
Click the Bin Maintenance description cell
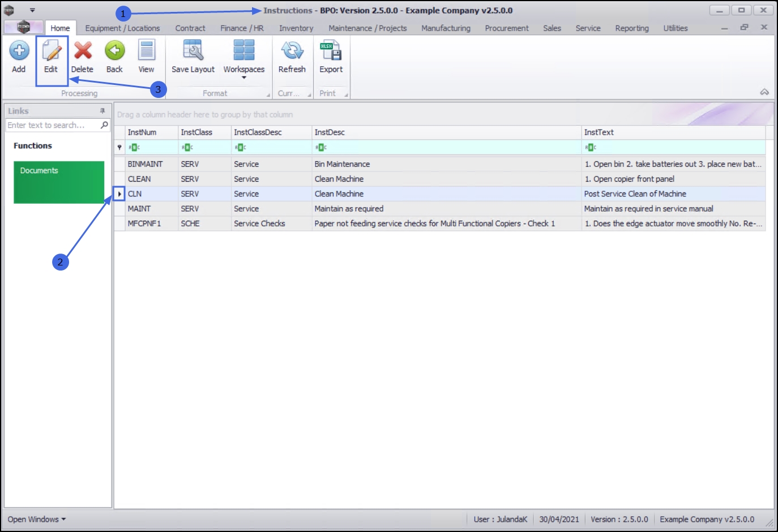[x=447, y=164]
